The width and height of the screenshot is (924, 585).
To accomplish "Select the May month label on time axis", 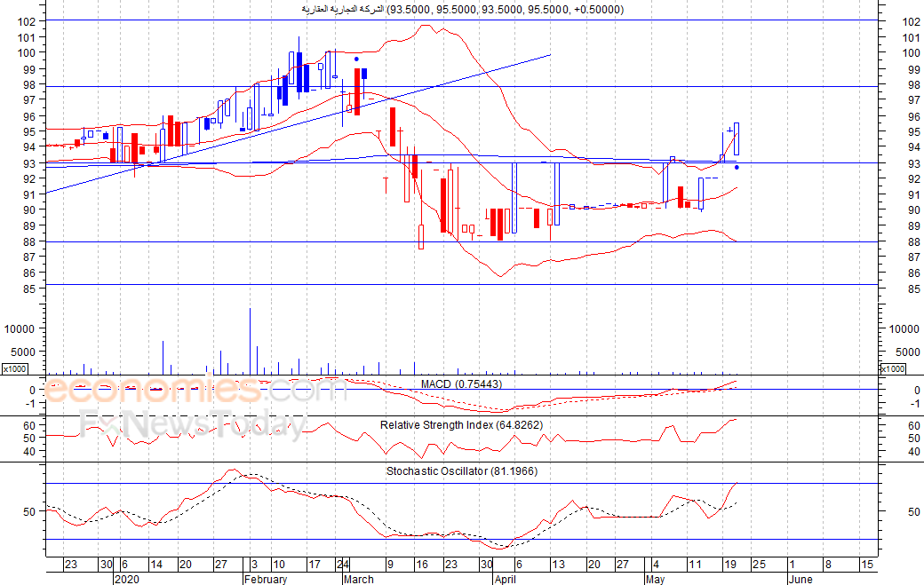I will click(656, 579).
